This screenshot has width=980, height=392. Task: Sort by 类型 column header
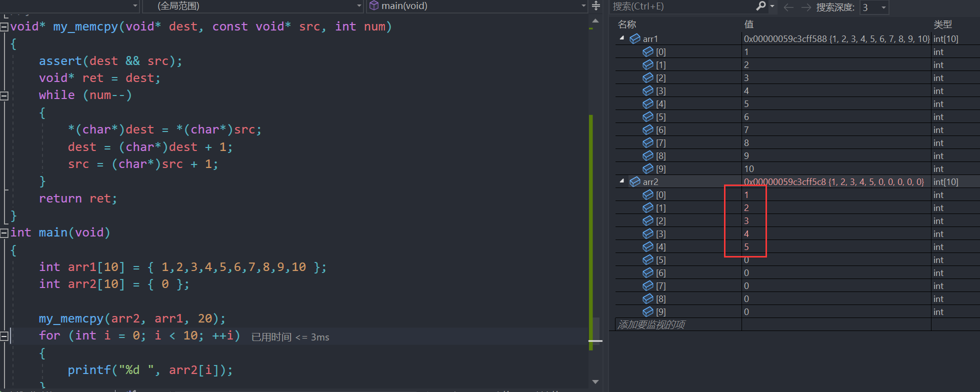tap(942, 24)
